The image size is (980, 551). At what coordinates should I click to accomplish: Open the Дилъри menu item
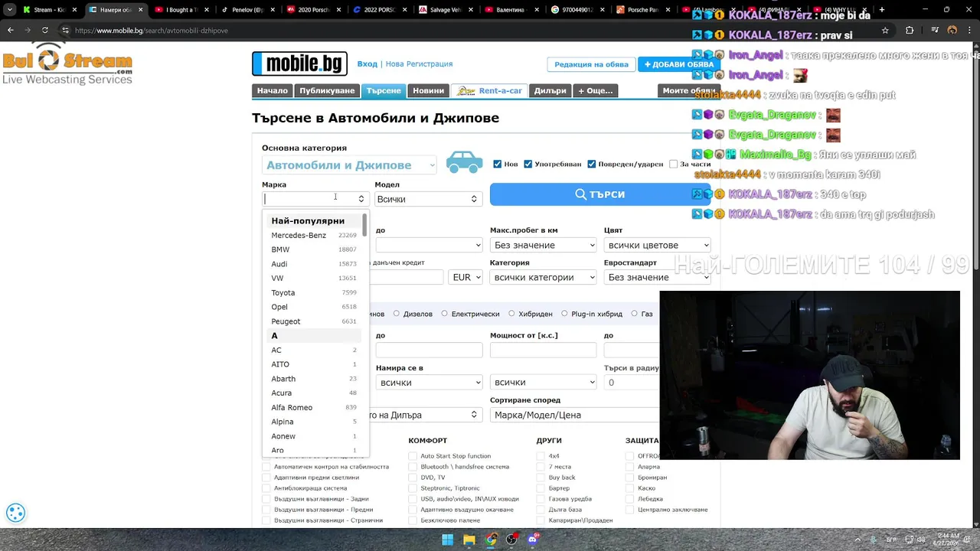pyautogui.click(x=550, y=90)
